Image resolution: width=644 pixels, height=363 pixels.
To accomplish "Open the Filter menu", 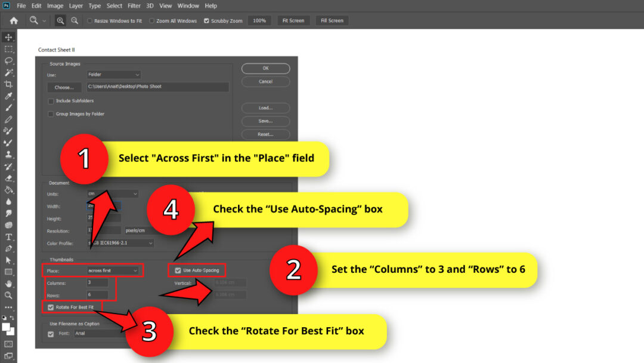I will point(134,5).
